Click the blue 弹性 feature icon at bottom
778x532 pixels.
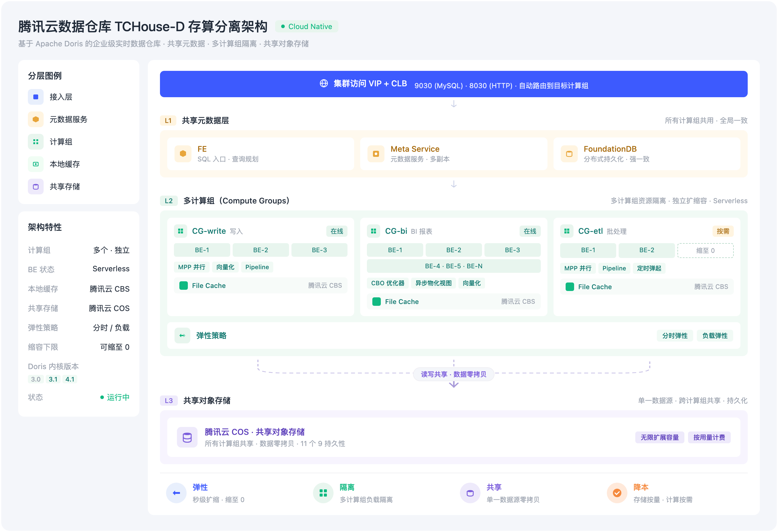click(176, 493)
